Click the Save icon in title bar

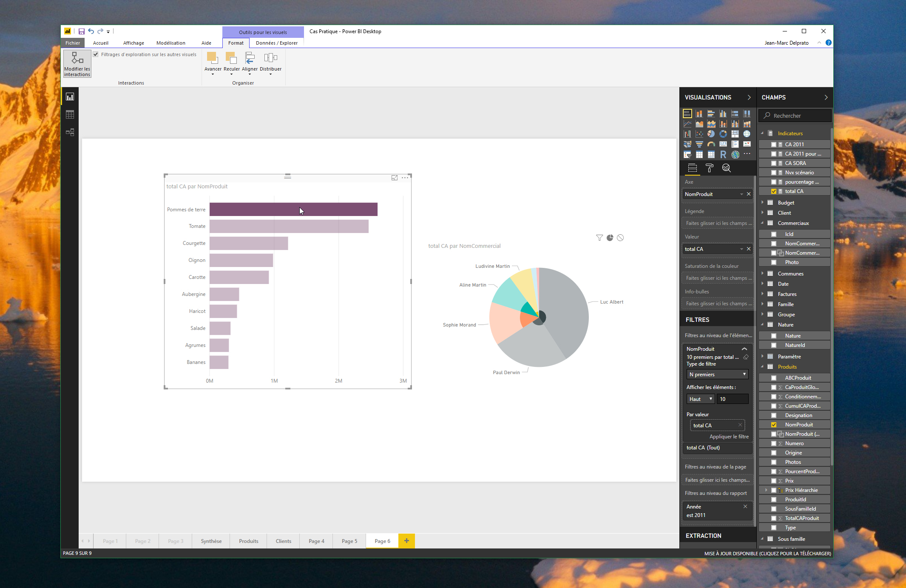tap(81, 31)
